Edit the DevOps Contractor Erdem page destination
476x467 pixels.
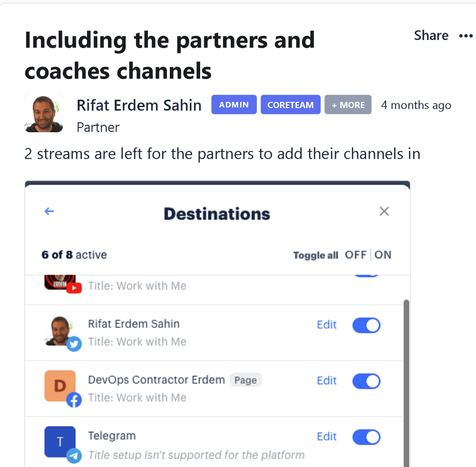click(x=327, y=381)
